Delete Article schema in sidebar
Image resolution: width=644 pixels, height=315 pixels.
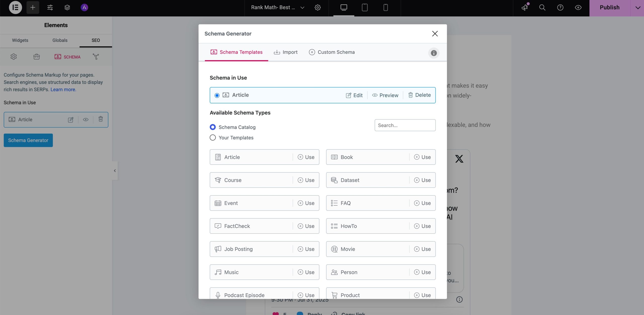[101, 119]
